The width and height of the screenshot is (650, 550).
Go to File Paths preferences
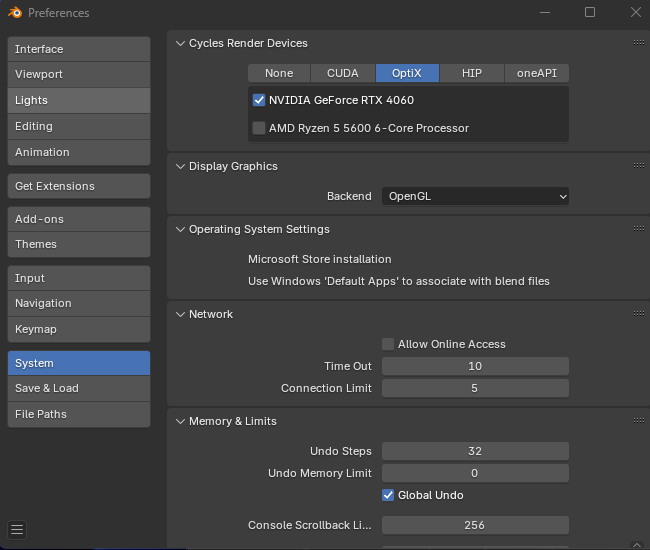(x=79, y=414)
